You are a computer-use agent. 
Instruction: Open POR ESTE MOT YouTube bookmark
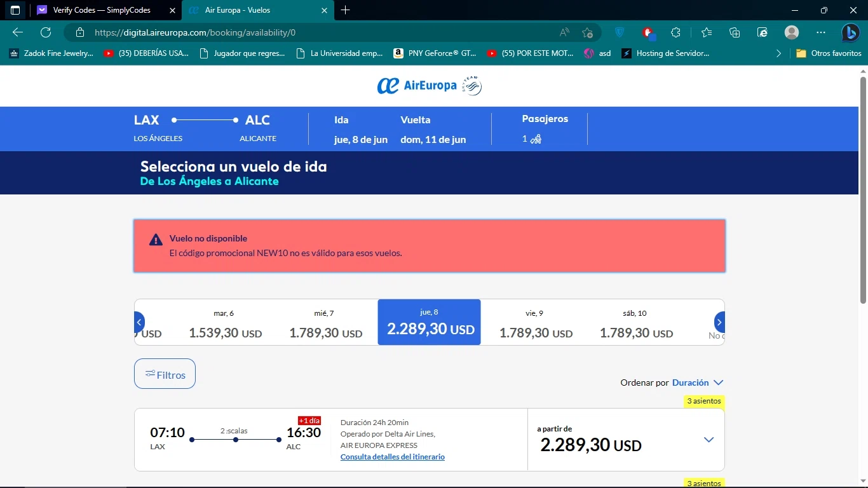coord(530,53)
